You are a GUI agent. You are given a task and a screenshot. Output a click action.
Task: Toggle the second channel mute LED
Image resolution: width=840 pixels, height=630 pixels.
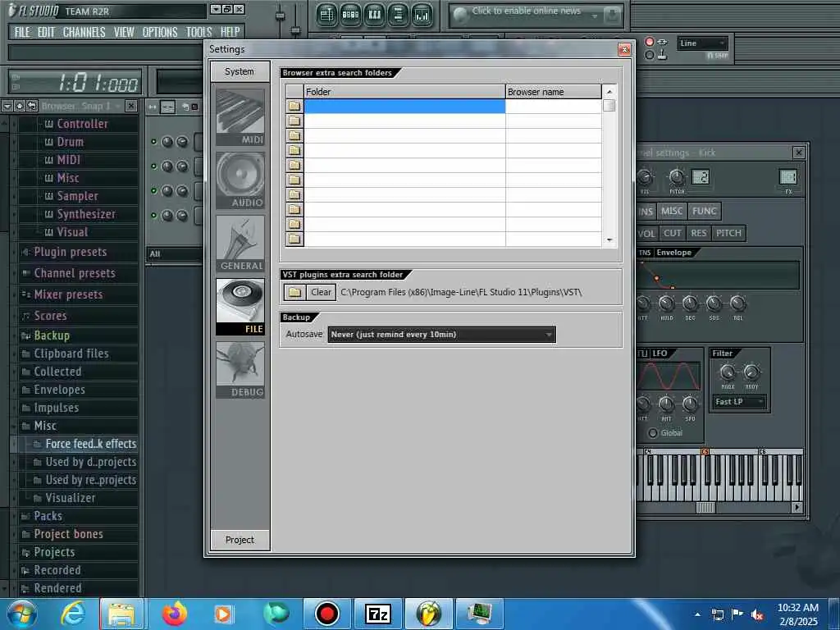click(153, 166)
